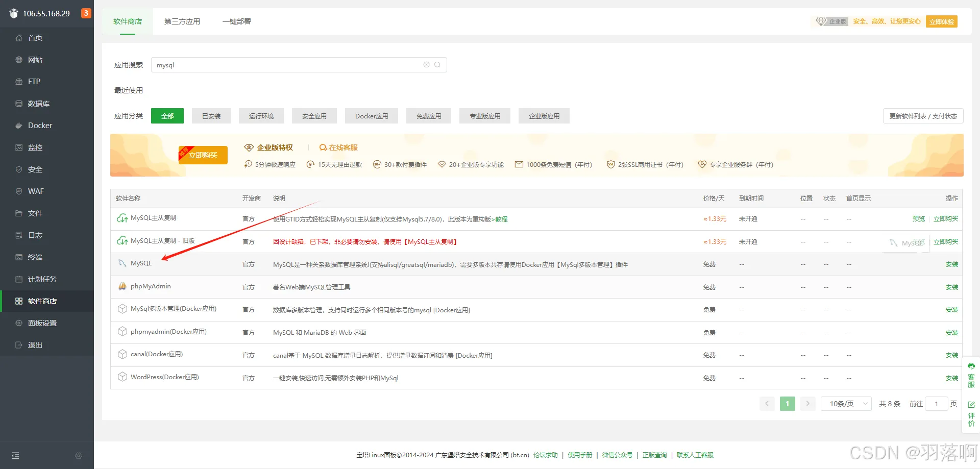This screenshot has width=980, height=469.
Task: Click the phpMyAdmin app icon
Action: (122, 286)
